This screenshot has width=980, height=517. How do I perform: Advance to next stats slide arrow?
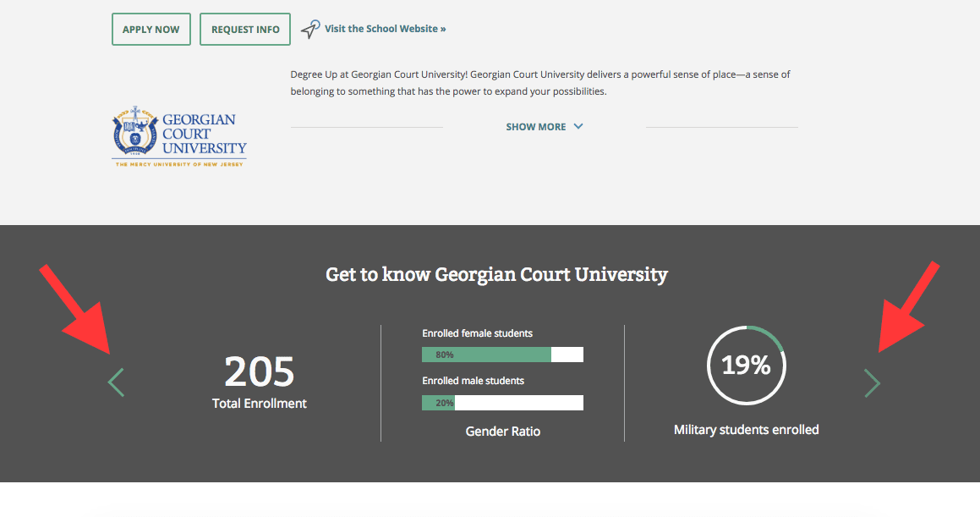coord(872,382)
